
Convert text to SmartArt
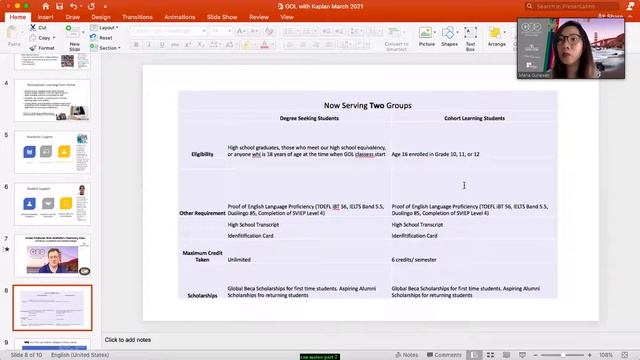[x=396, y=38]
